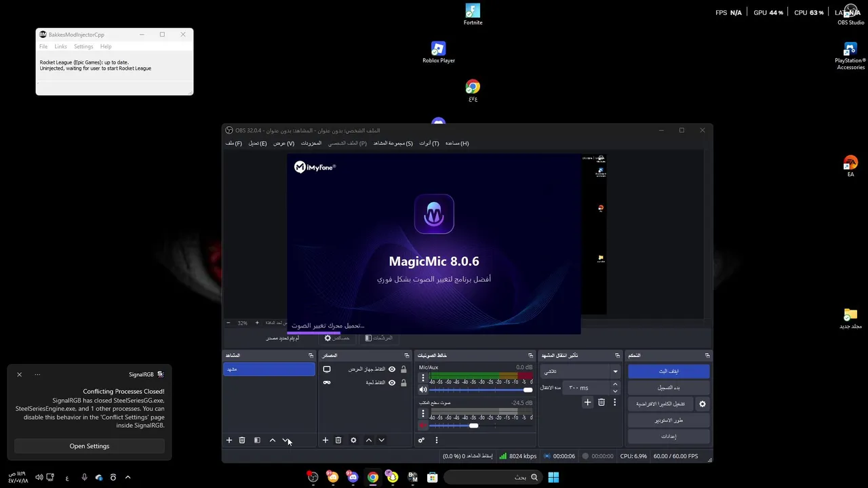
Task: Show hidden system tray icons chevron
Action: (127, 477)
